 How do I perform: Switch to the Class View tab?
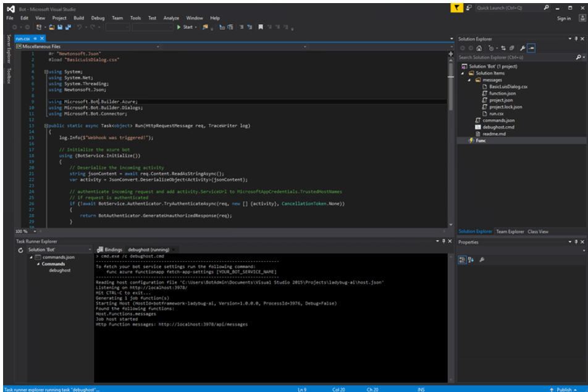[x=538, y=231]
